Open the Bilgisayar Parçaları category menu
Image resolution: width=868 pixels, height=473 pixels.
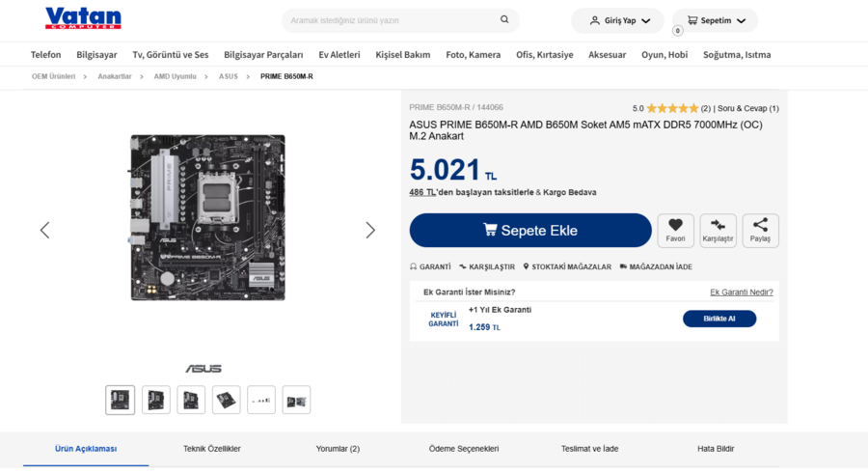pyautogui.click(x=263, y=55)
